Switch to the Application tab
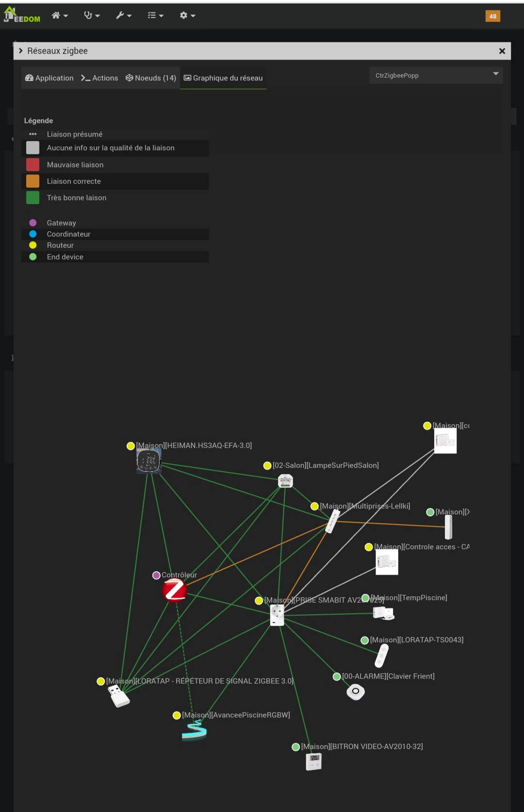The width and height of the screenshot is (524, 812). pyautogui.click(x=49, y=78)
